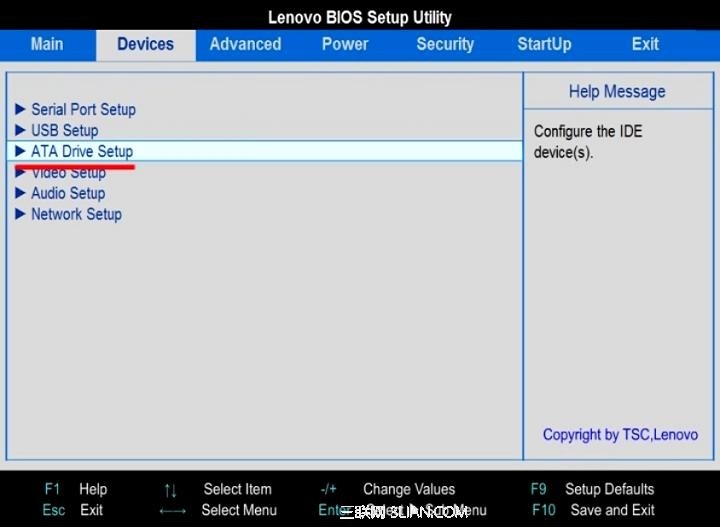Click the Help Message heading
720x527 pixels.
tap(617, 92)
